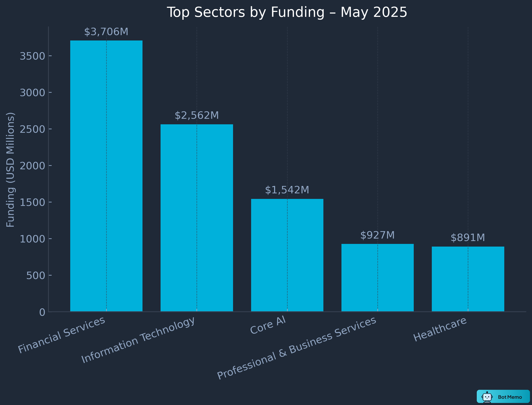This screenshot has width=532, height=405.
Task: Click the Professional & Business Services bar
Action: (377, 277)
